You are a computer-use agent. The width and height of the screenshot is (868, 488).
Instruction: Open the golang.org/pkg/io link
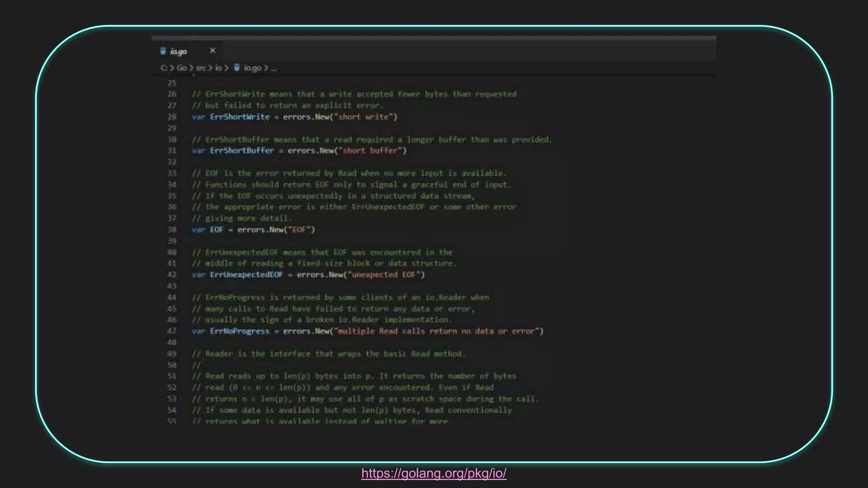[x=434, y=473]
